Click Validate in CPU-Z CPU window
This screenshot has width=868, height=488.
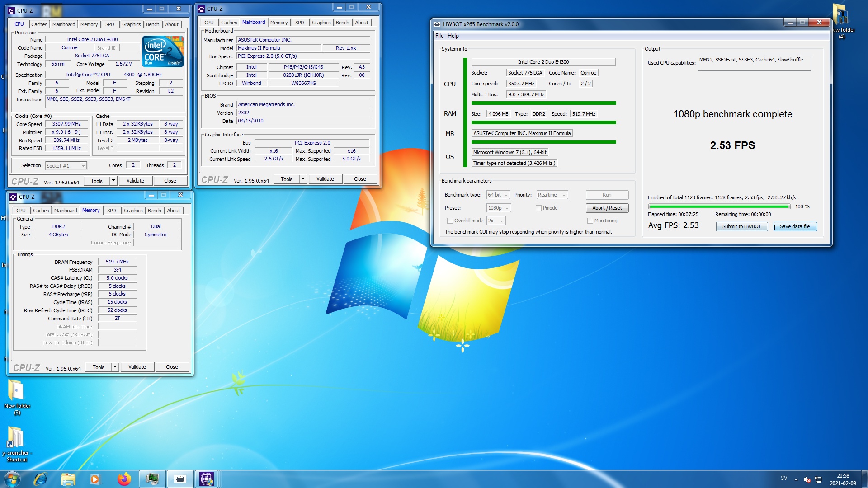135,181
